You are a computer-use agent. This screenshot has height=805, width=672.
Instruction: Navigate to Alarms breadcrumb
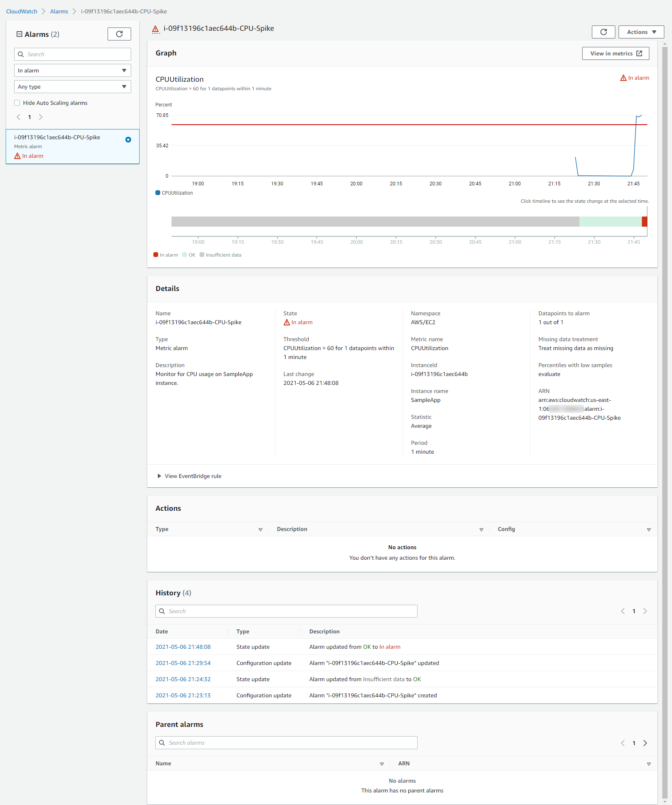(59, 11)
